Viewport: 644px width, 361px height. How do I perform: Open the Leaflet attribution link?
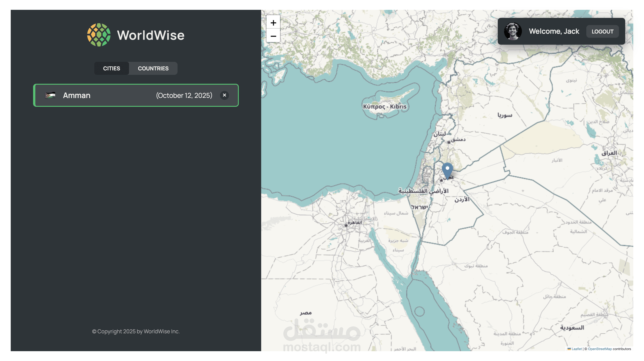(576, 349)
